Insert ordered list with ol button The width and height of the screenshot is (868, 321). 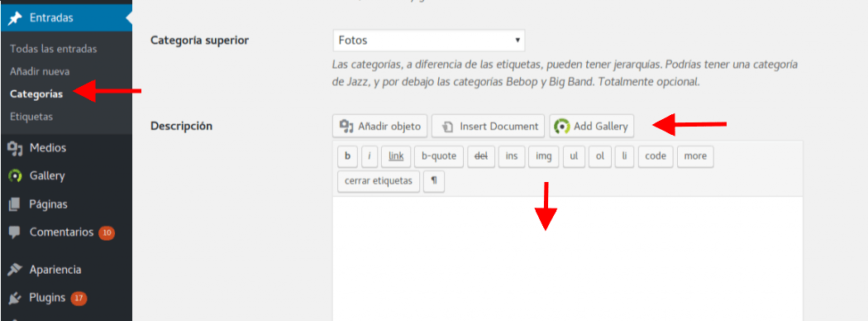point(599,156)
